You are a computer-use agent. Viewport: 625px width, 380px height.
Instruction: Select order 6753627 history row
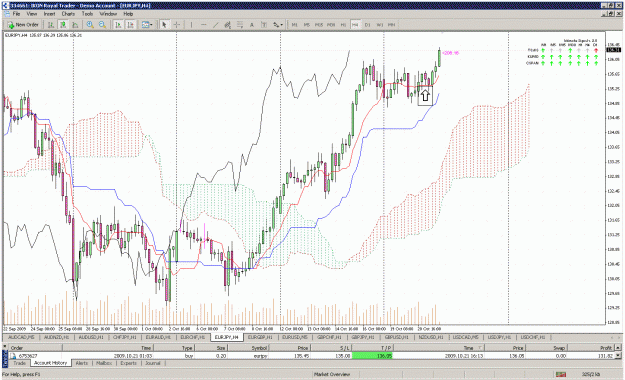[311, 356]
